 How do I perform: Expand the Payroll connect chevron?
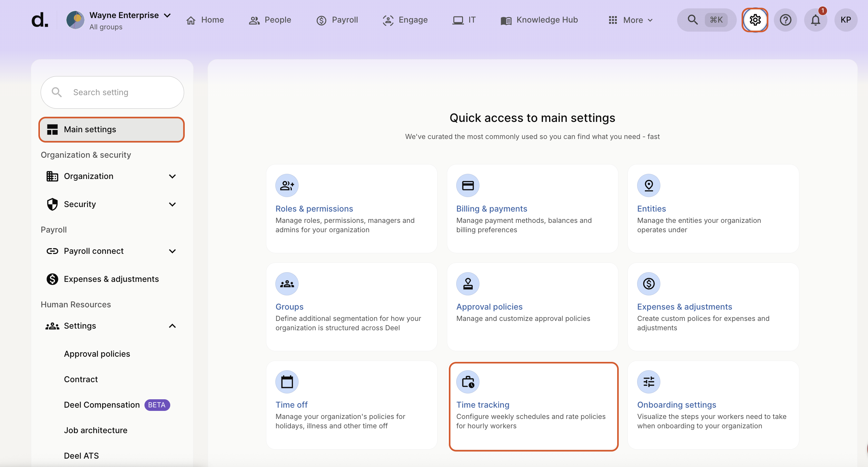click(x=172, y=251)
